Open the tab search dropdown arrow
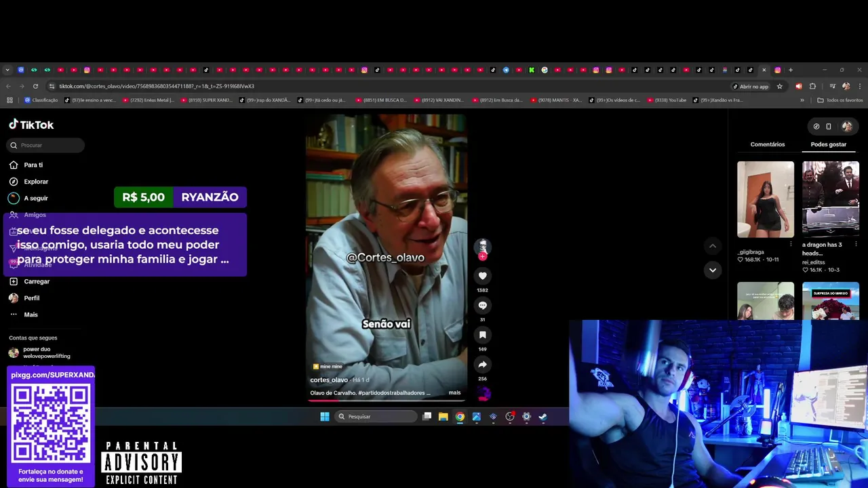Viewport: 868px width, 488px height. [7, 70]
